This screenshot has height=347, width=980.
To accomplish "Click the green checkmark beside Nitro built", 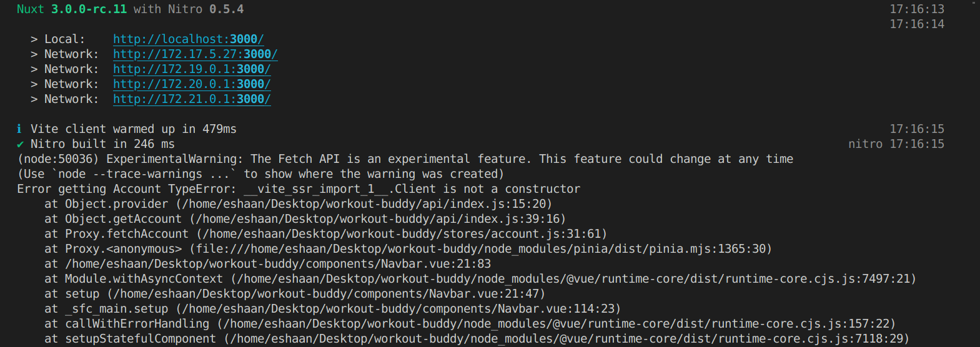I will pyautogui.click(x=20, y=144).
